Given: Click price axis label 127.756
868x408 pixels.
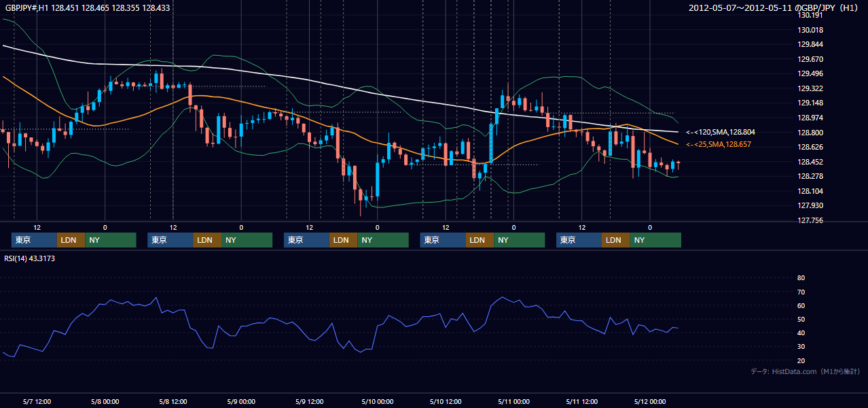Looking at the screenshot, I should tap(811, 220).
